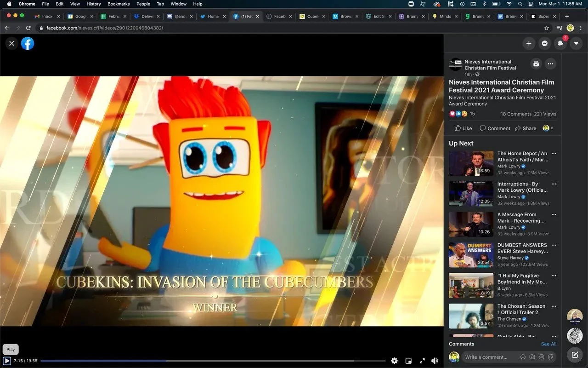Play The Chosen Season 1 Trailer thumbnail
The height and width of the screenshot is (368, 588).
[x=471, y=316]
